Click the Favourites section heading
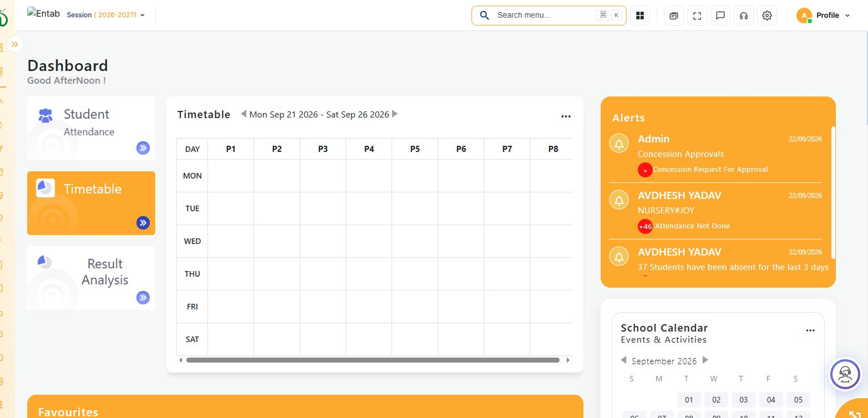This screenshot has width=868, height=418. (68, 412)
